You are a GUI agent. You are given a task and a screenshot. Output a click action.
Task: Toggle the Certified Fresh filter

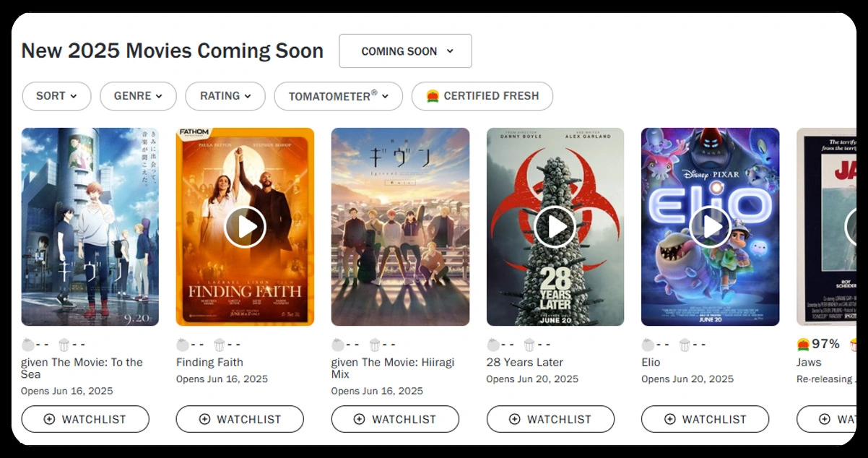point(482,96)
